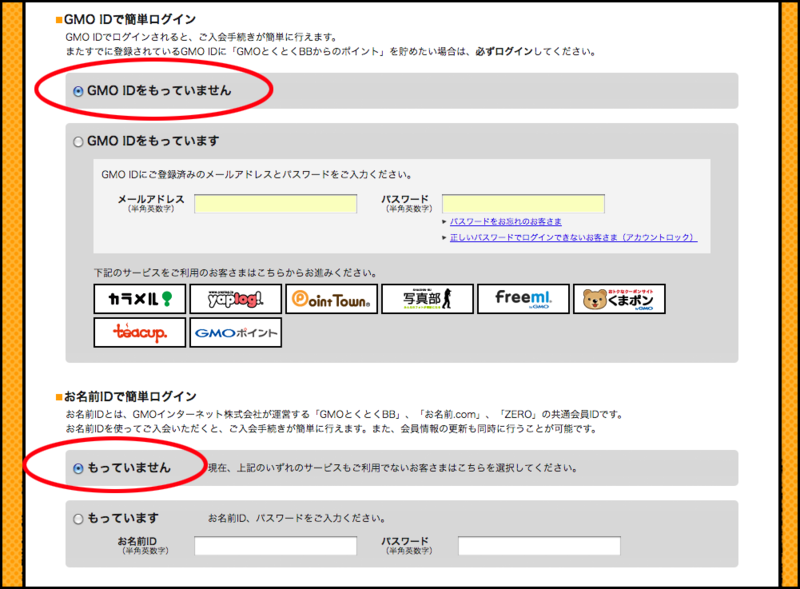Click the text お名前ID、パスワードをご入力ください

pyautogui.click(x=296, y=518)
